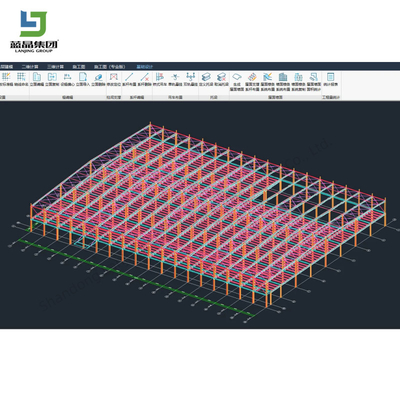
Task: Select the roof plane generate icon
Action: pyautogui.click(x=237, y=77)
